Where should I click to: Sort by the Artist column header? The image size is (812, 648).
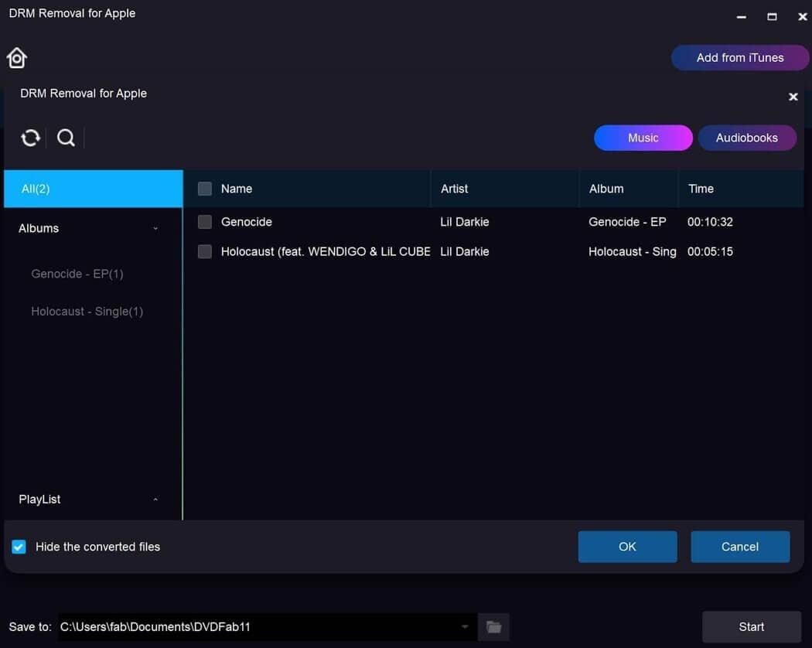click(454, 189)
